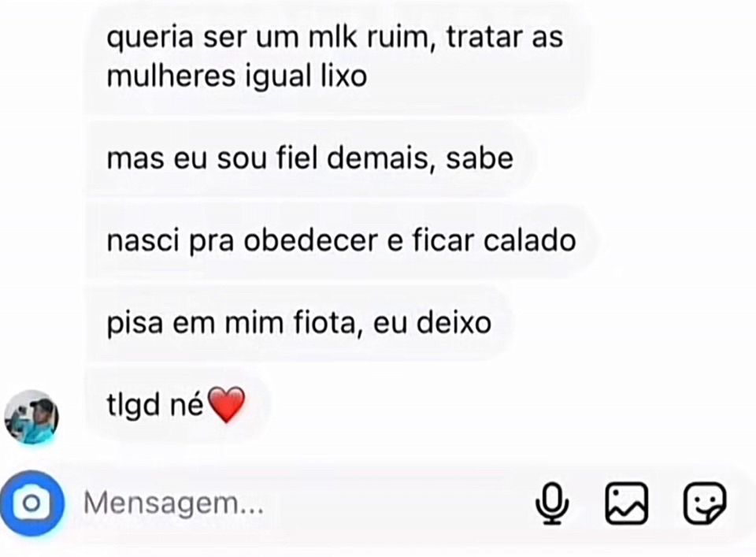Viewport: 756px width, 557px height.
Task: Click the word "calado" in third message
Action: point(530,240)
